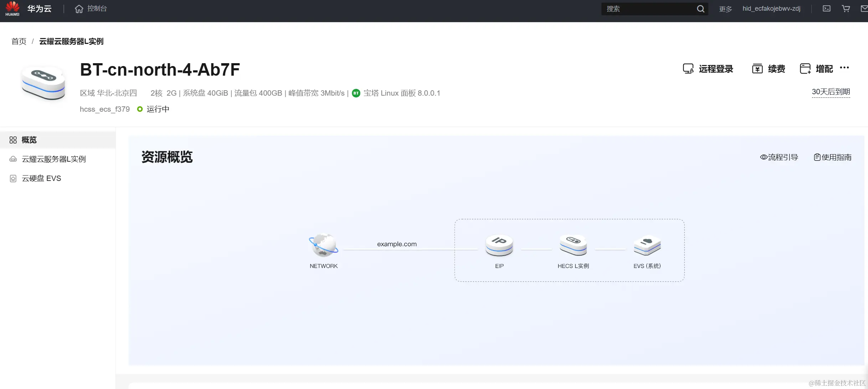The height and width of the screenshot is (389, 868).
Task: Open the 控制台 console home icon
Action: 79,9
